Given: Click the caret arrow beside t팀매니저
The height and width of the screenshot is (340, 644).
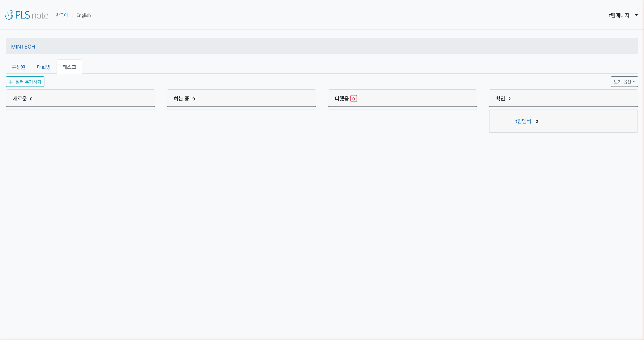Looking at the screenshot, I should coord(636,15).
